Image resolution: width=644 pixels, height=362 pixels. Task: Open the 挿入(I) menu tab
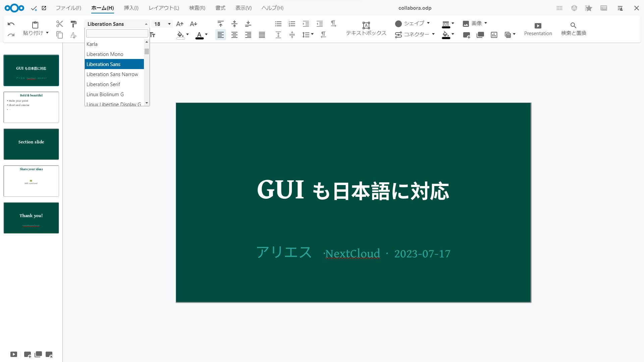click(x=131, y=8)
